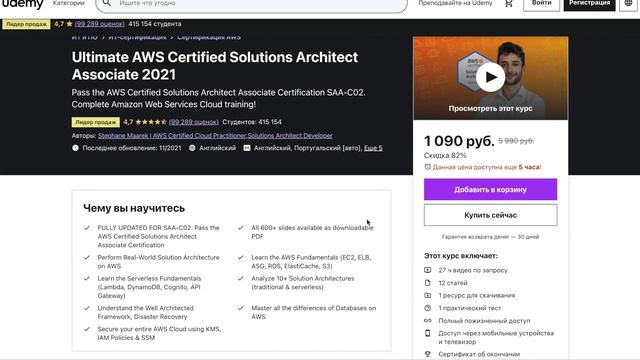
Task: Click the crossed-out price '5 990 руб.'
Action: pyautogui.click(x=516, y=141)
